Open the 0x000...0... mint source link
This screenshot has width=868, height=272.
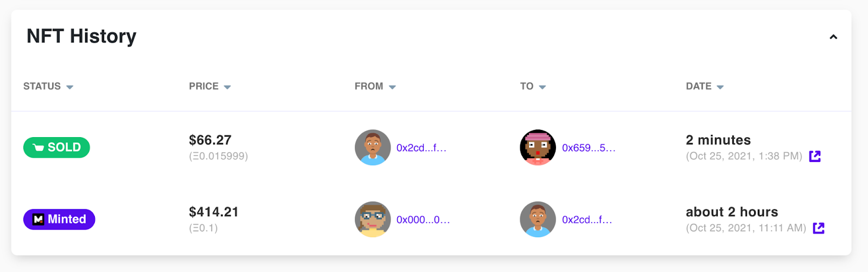(x=423, y=220)
